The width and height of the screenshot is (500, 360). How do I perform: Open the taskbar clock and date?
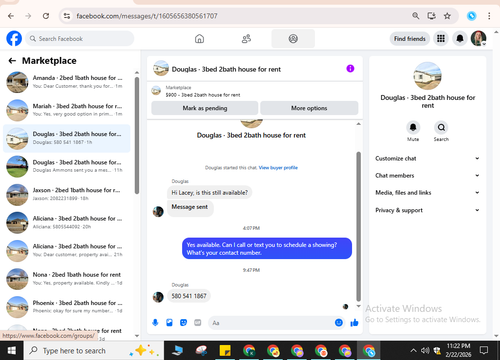458,350
